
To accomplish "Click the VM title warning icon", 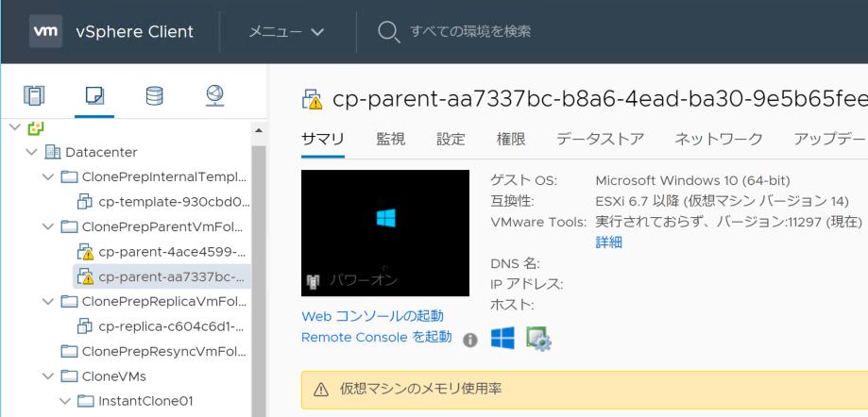I will [x=312, y=100].
